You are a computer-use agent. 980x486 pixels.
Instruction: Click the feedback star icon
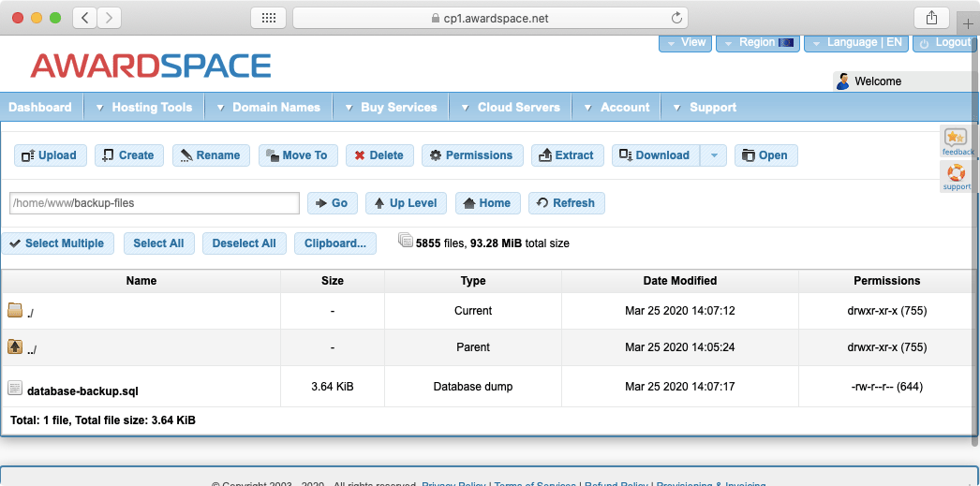click(956, 140)
